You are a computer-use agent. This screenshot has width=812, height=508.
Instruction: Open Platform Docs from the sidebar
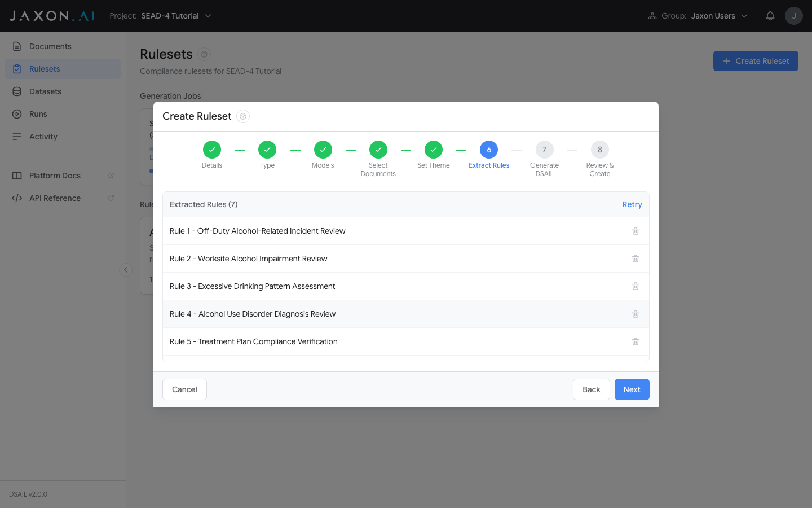click(x=18, y=176)
